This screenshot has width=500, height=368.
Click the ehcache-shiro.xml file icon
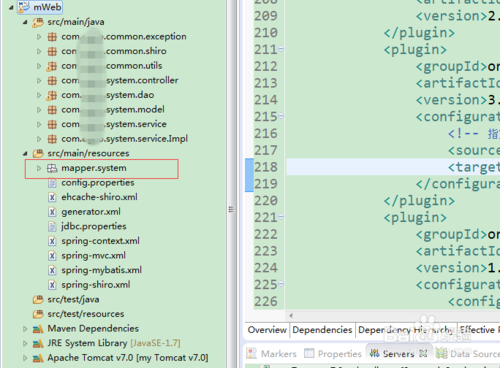[x=52, y=197]
